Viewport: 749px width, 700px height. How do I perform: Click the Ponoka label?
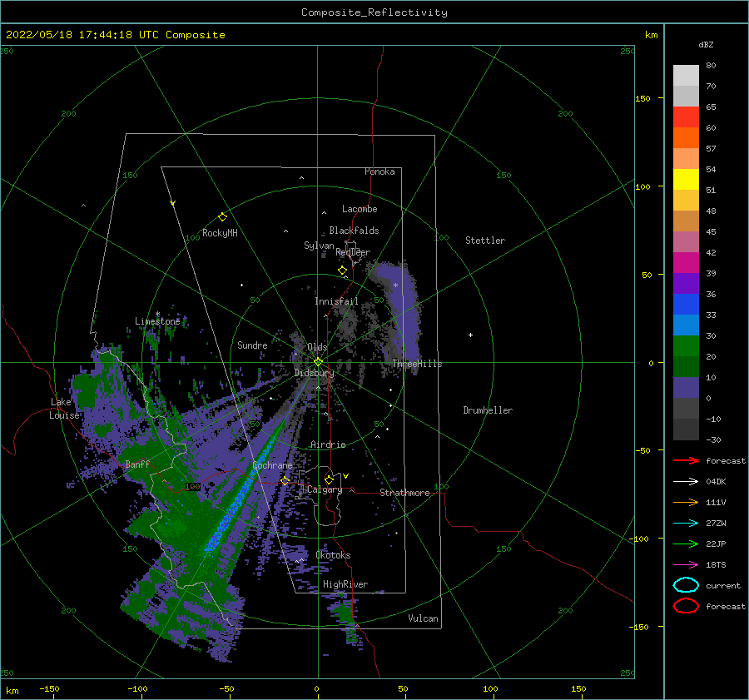pos(379,171)
